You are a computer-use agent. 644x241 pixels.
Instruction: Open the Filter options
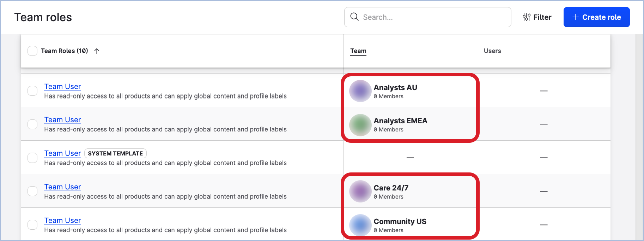[537, 17]
